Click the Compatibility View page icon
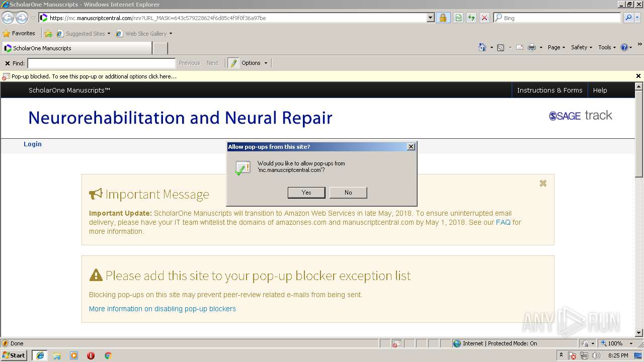 click(x=458, y=18)
